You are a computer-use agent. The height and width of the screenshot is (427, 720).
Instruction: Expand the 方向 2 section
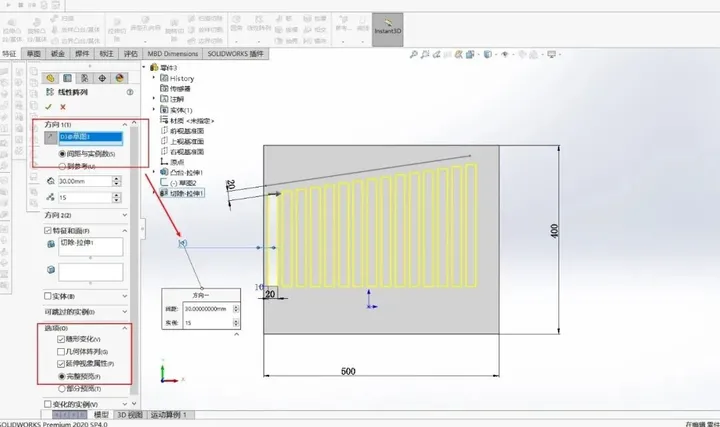click(x=123, y=214)
